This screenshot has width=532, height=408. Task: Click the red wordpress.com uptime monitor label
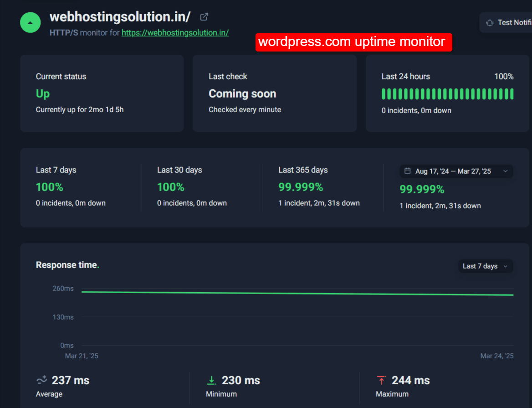(353, 42)
